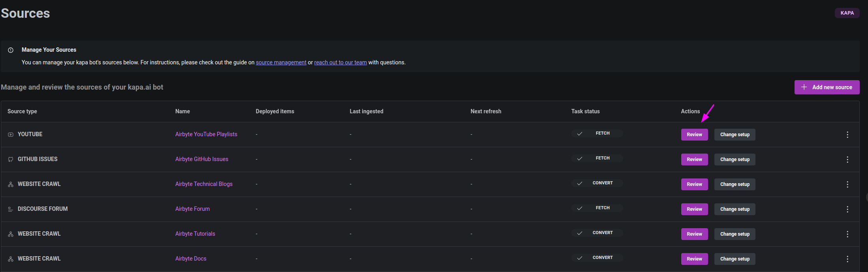Follow the reach out to our team link
The image size is (868, 272).
340,62
